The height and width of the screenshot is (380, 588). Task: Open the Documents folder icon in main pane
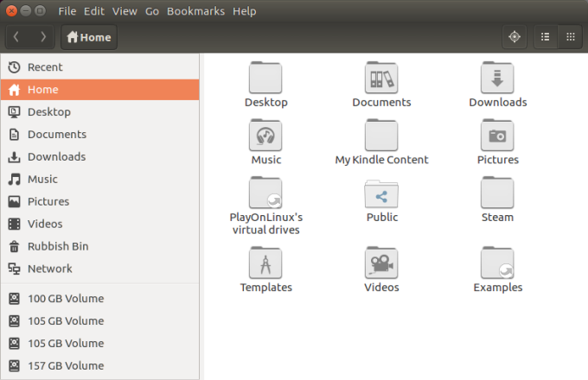pyautogui.click(x=381, y=78)
